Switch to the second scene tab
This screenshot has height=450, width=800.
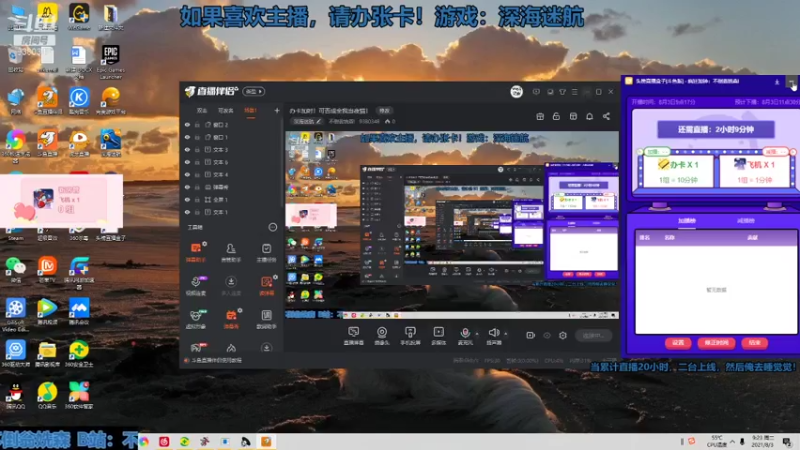click(x=226, y=110)
